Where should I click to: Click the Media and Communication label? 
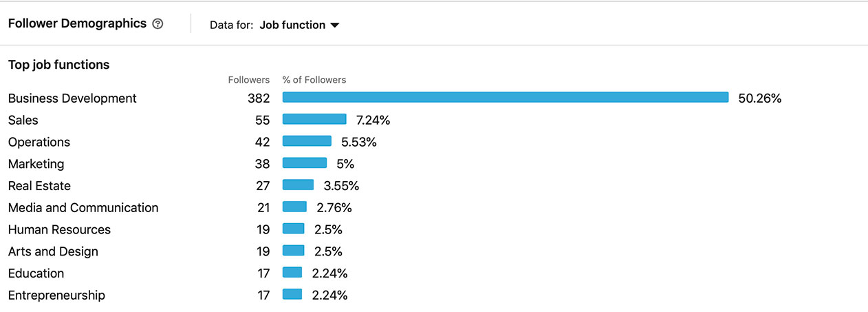pos(83,207)
